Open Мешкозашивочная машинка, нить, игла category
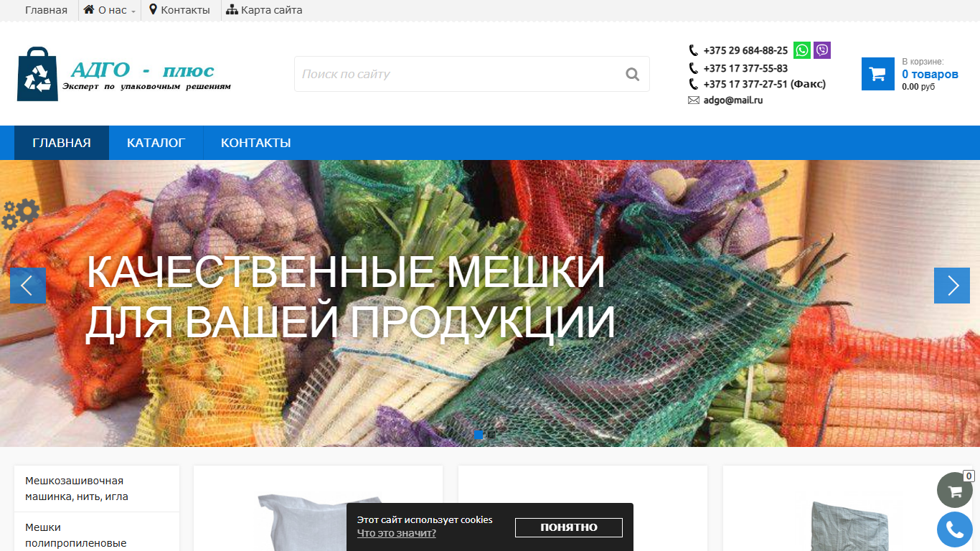 point(97,489)
